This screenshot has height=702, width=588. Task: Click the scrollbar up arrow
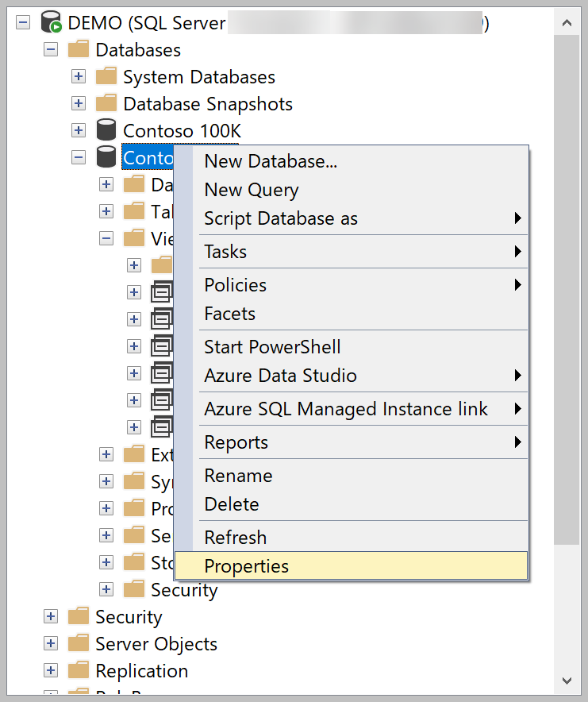567,22
